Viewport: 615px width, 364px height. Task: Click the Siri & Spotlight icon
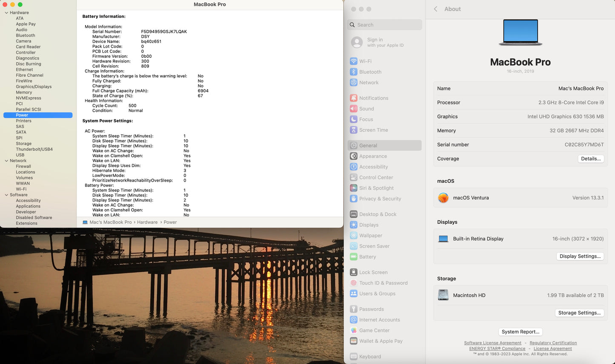pyautogui.click(x=353, y=188)
